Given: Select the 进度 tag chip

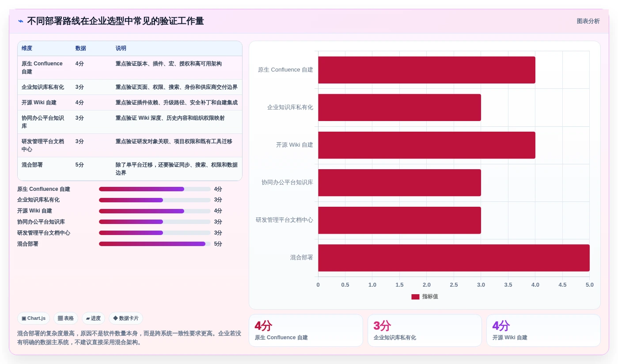Looking at the screenshot, I should [93, 318].
